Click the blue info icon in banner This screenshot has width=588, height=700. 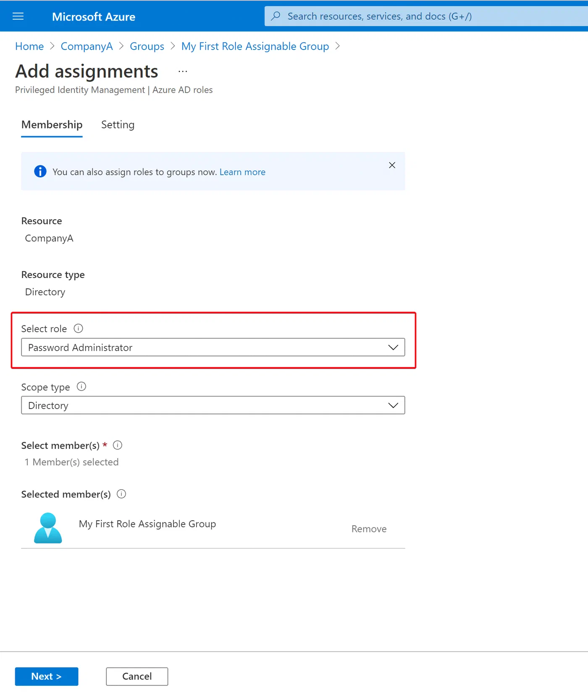pyautogui.click(x=40, y=171)
